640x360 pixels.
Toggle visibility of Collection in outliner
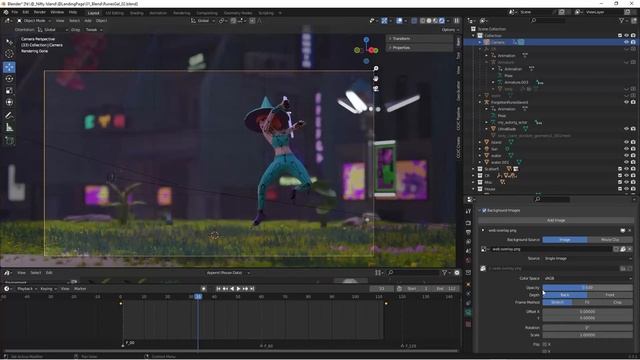click(x=626, y=36)
